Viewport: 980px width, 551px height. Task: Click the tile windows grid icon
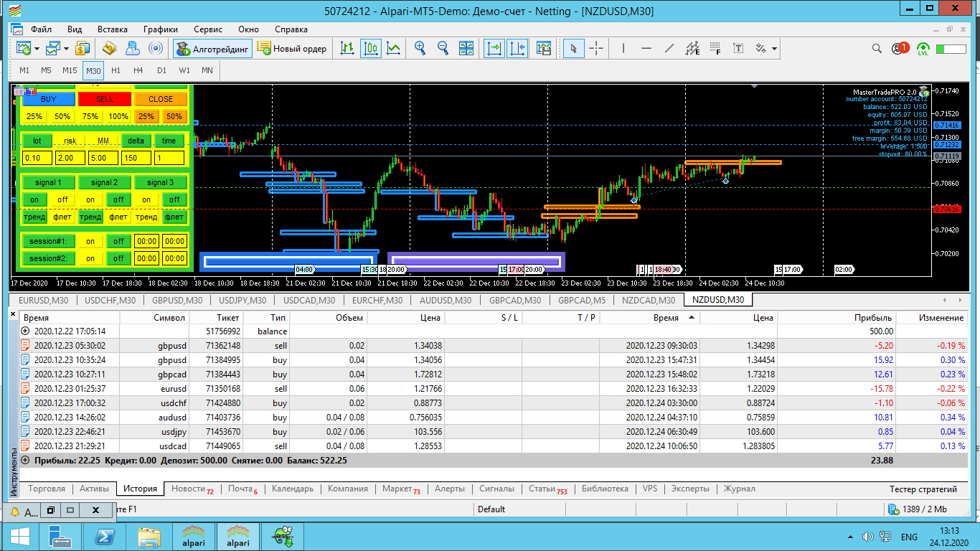pos(466,49)
